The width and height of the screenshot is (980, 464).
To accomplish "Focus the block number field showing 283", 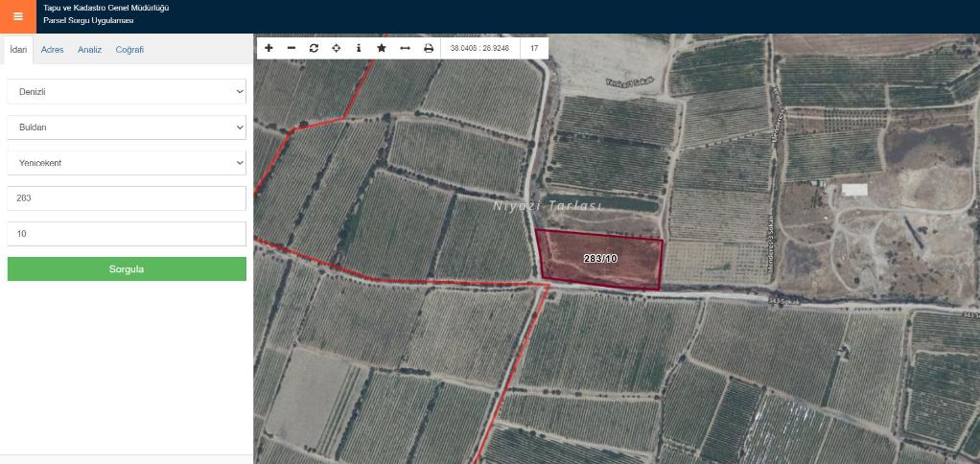I will click(x=127, y=198).
